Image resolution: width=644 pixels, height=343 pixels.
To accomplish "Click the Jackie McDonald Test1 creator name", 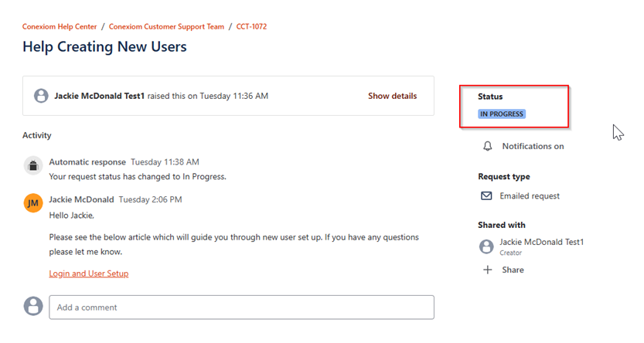I will point(541,242).
